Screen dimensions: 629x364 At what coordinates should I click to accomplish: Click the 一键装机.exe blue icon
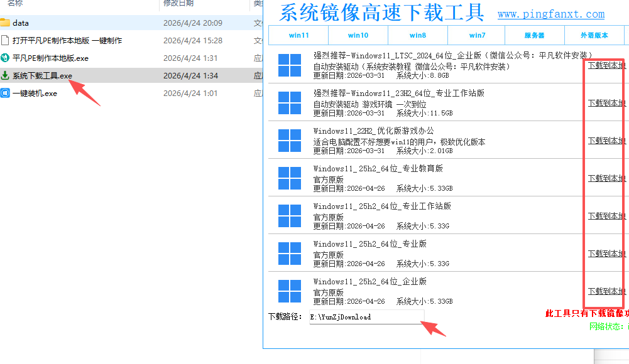pyautogui.click(x=5, y=94)
